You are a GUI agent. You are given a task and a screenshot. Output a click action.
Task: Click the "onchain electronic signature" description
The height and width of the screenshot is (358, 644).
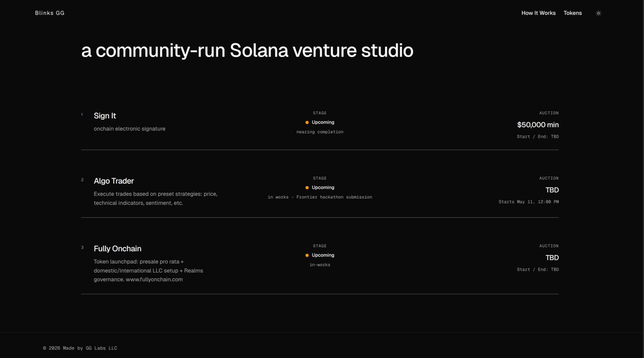pos(129,129)
